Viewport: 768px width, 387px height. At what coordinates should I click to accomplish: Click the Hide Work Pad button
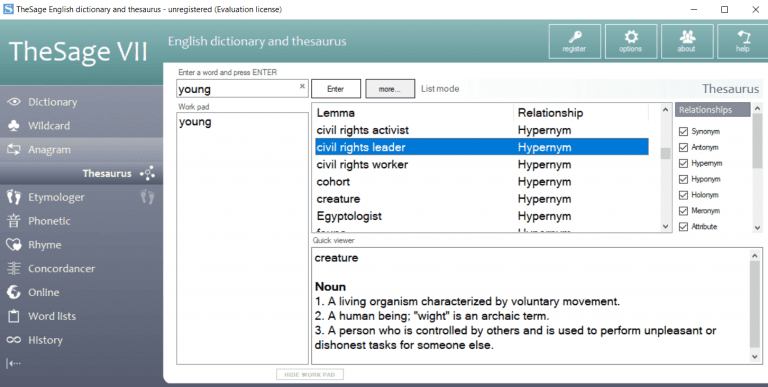point(310,375)
